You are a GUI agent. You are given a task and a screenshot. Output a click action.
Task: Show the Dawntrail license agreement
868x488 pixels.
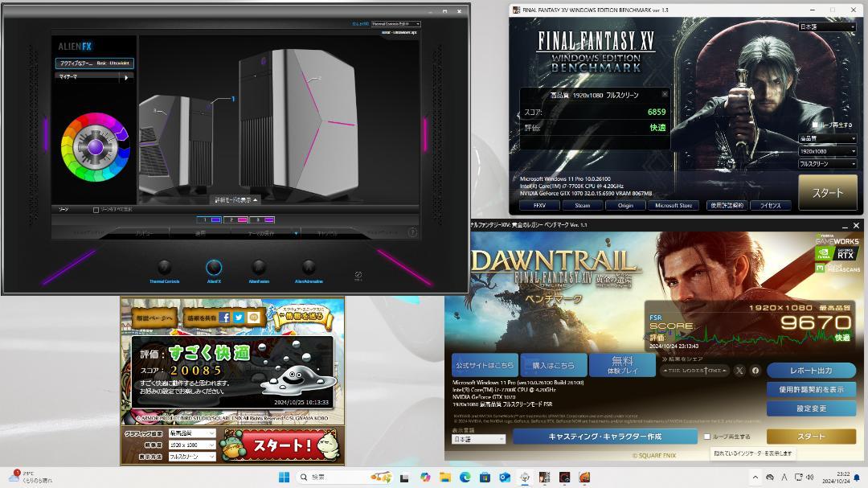pos(811,389)
